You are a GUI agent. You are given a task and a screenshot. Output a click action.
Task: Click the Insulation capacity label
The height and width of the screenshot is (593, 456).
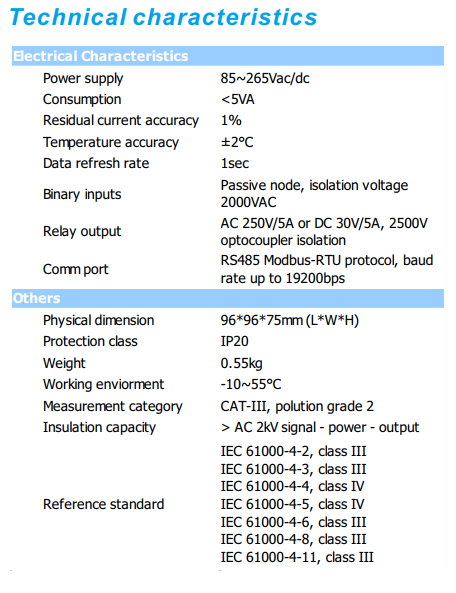[x=99, y=427]
